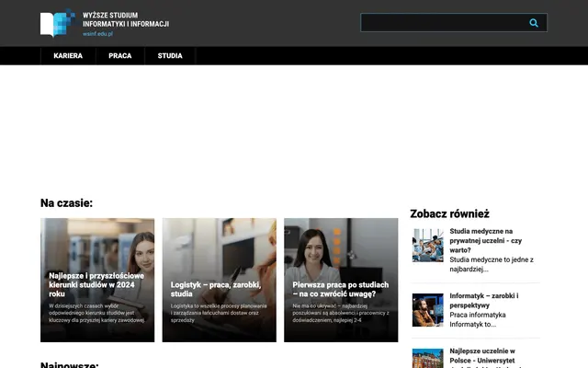Screen dimensions: 588x368
Task: Open the STUDIA menu item
Action: pos(170,55)
